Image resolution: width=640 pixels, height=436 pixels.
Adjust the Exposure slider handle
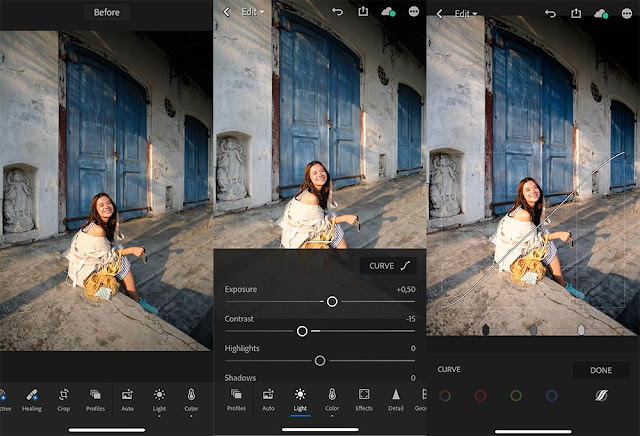[332, 302]
